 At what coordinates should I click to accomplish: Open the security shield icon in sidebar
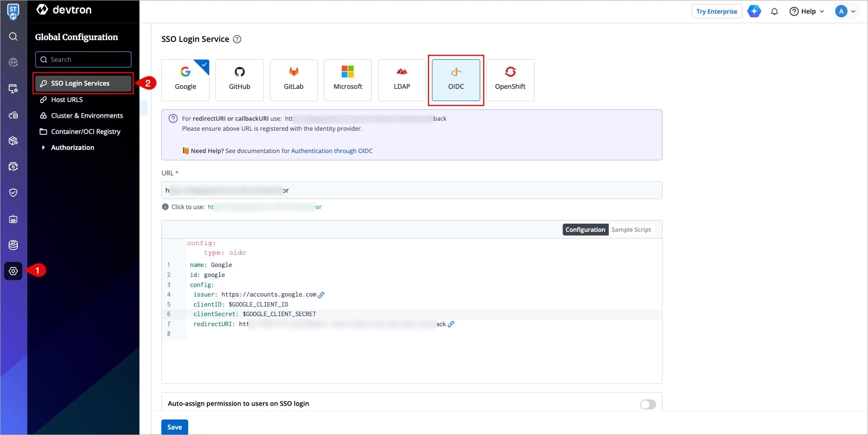(x=13, y=193)
